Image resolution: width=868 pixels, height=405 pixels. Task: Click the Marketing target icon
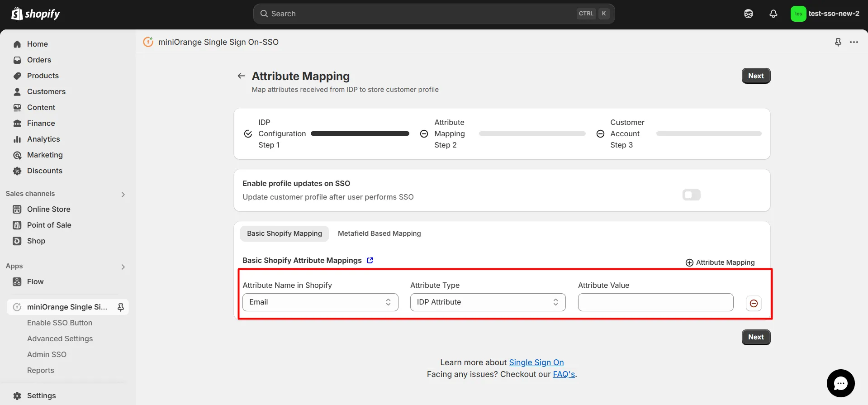pos(17,155)
